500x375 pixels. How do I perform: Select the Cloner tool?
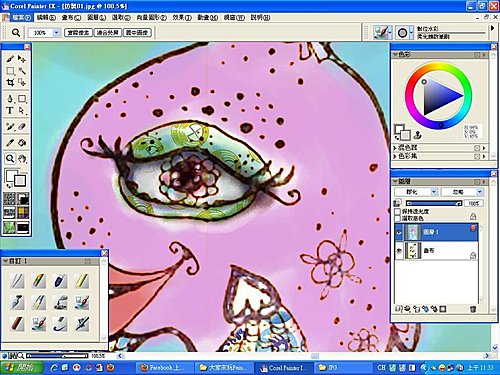pyautogui.click(x=10, y=127)
